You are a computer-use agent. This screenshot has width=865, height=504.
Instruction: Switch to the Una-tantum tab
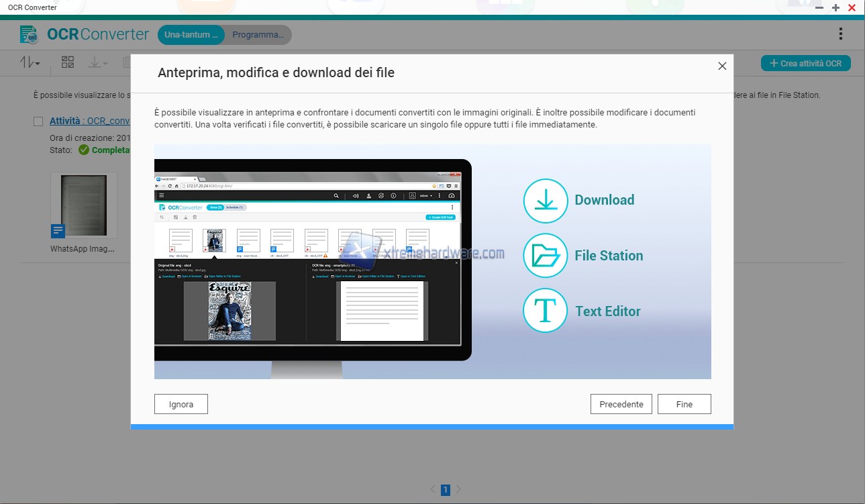(x=191, y=35)
